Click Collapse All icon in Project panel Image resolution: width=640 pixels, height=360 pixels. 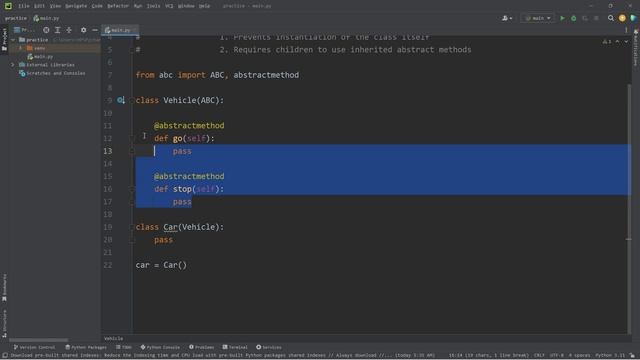69,30
